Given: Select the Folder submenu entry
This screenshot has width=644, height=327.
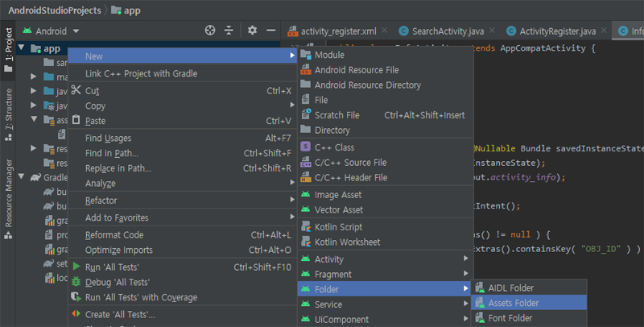Looking at the screenshot, I should click(386, 289).
